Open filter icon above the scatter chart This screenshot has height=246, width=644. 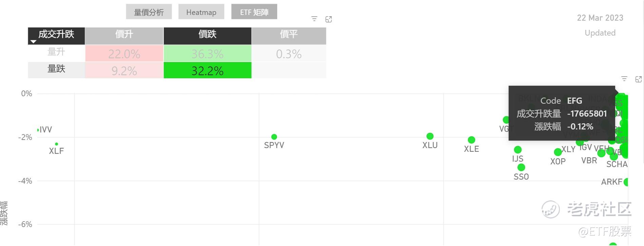(x=624, y=79)
